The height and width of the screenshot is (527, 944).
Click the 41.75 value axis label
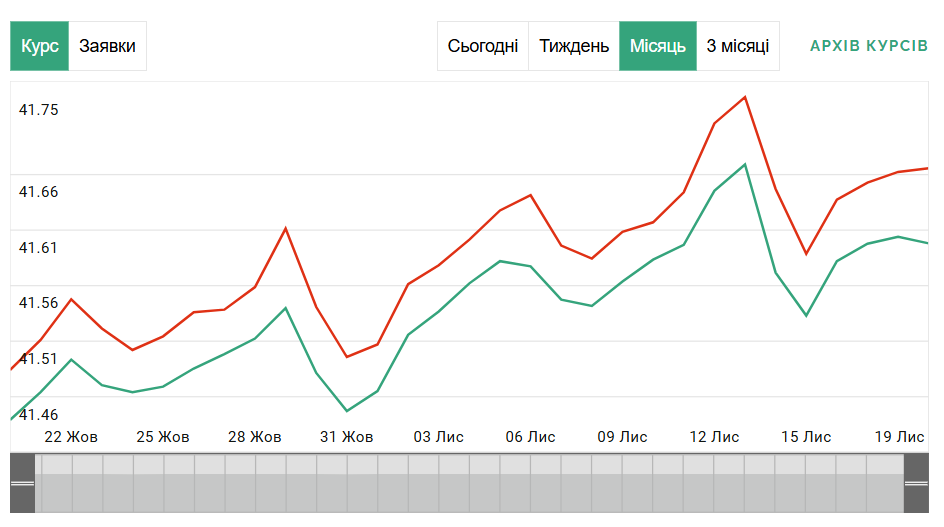tap(39, 110)
